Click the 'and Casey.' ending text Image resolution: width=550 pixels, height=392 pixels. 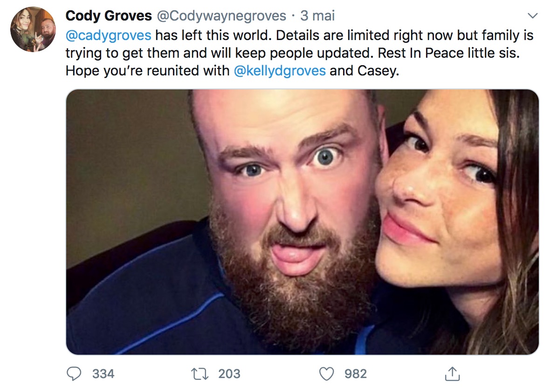tap(364, 71)
